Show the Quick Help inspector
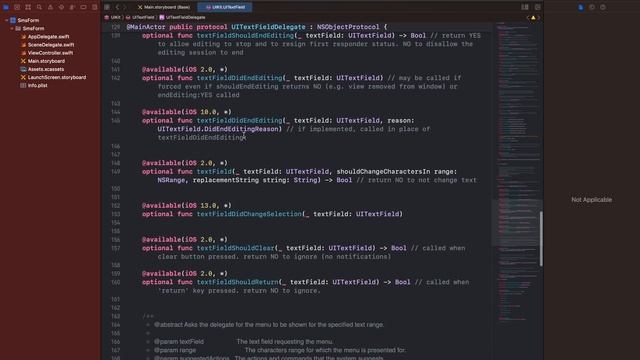 coord(603,7)
